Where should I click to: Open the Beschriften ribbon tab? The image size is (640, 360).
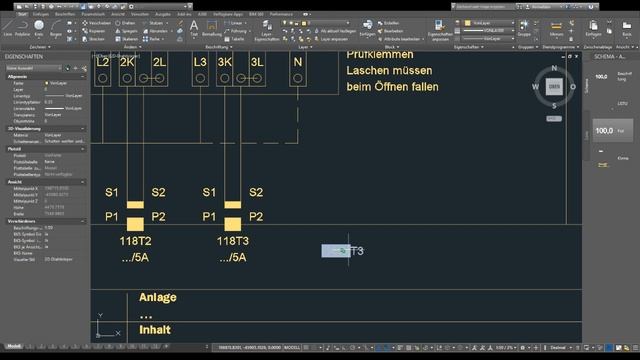[x=65, y=14]
